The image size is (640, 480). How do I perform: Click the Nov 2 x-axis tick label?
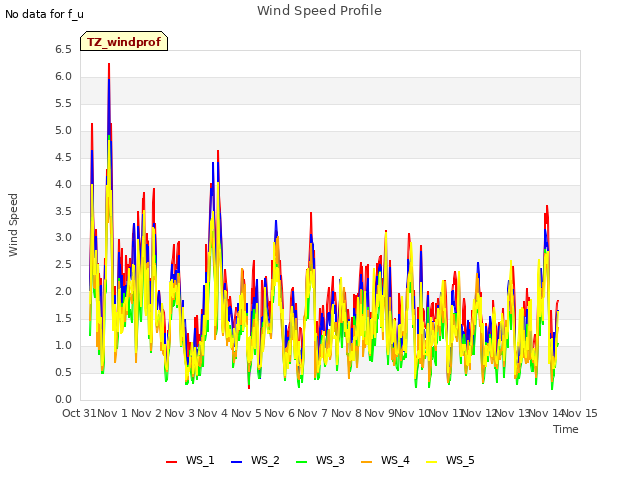click(146, 413)
